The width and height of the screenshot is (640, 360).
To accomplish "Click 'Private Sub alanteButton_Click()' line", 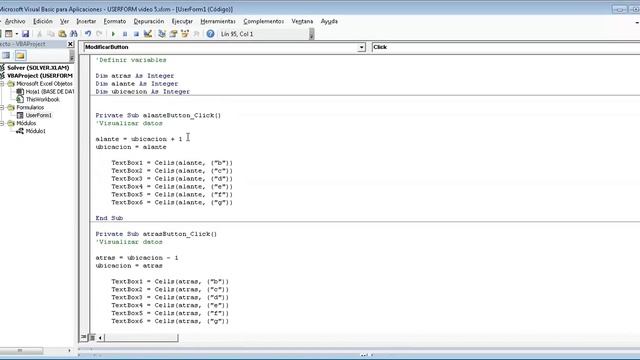I will pyautogui.click(x=158, y=116).
